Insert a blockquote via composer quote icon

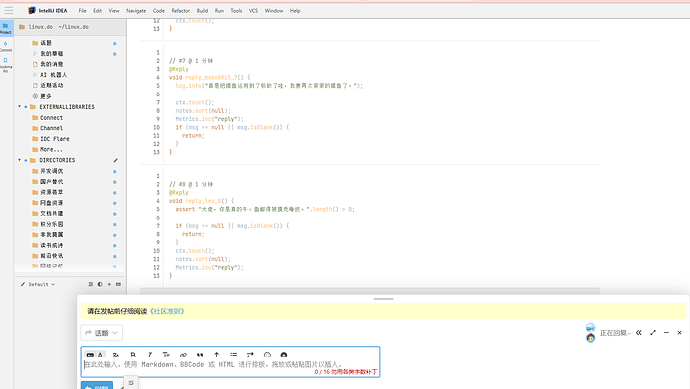click(200, 355)
